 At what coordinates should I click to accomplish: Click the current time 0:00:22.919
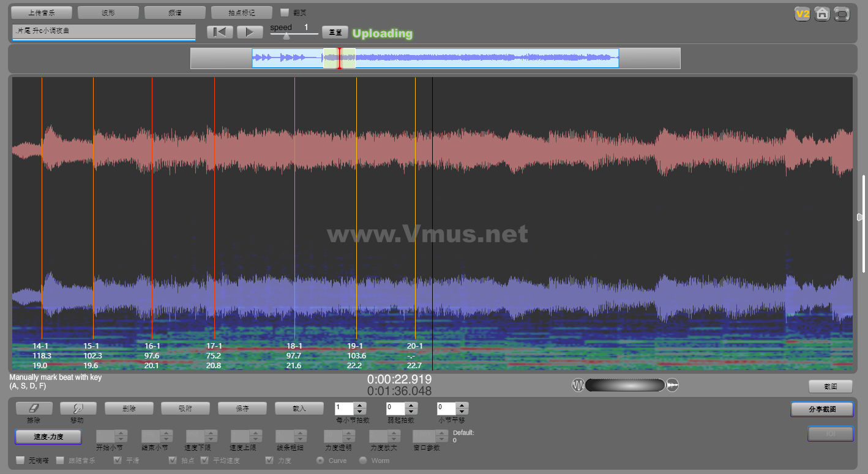pos(399,380)
